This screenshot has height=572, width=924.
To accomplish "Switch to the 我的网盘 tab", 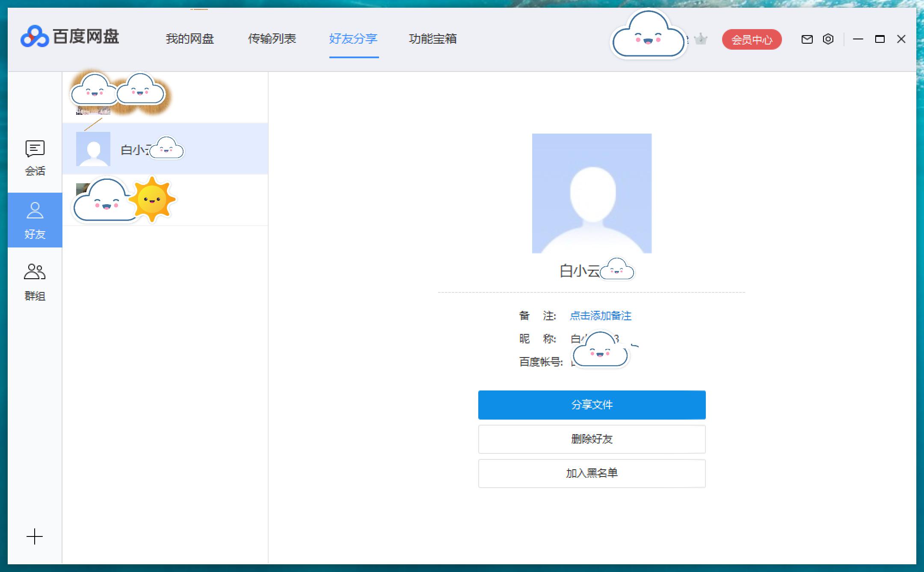I will click(190, 39).
